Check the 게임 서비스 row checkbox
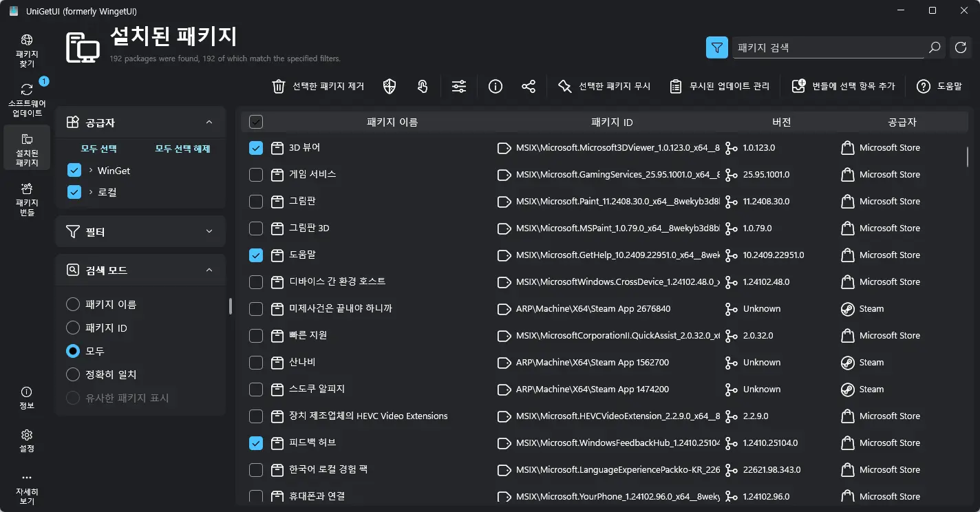Image resolution: width=980 pixels, height=512 pixels. point(256,175)
